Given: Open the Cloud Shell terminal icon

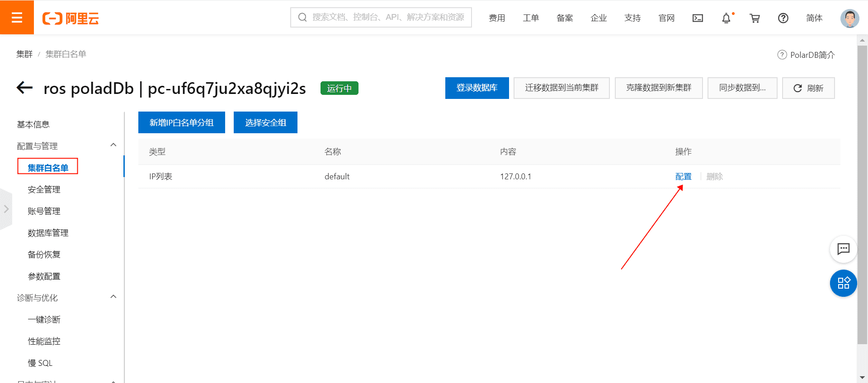Looking at the screenshot, I should pyautogui.click(x=698, y=18).
